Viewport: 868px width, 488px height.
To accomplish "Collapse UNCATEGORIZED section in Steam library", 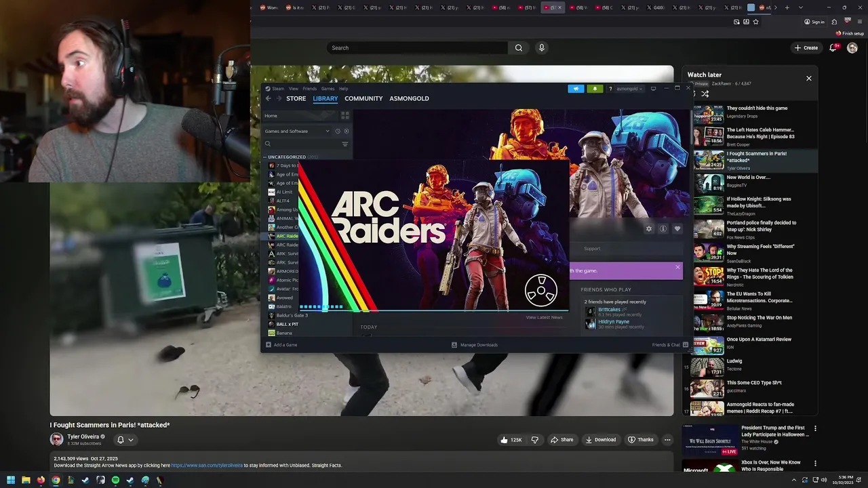I will click(265, 157).
